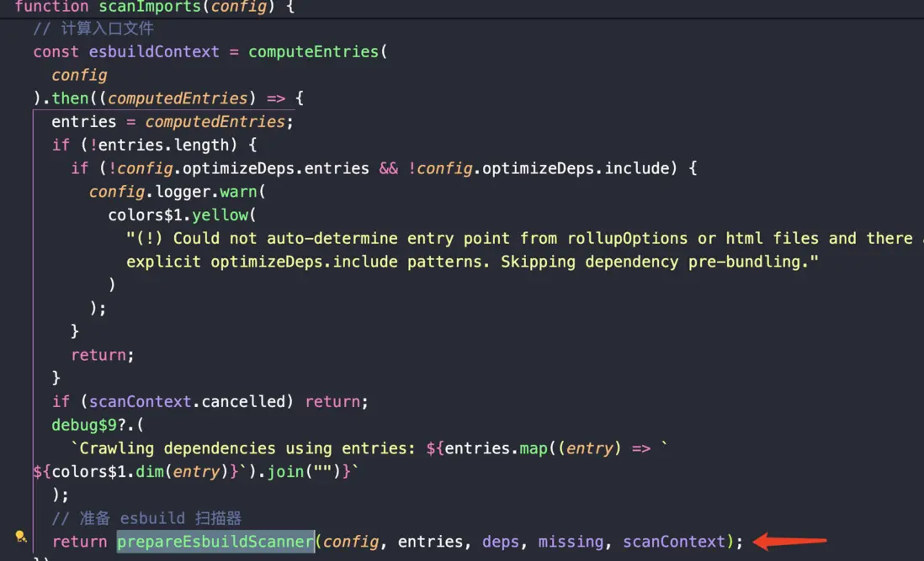Click the scanImports function name
Screen dimensions: 924x561
(x=150, y=7)
